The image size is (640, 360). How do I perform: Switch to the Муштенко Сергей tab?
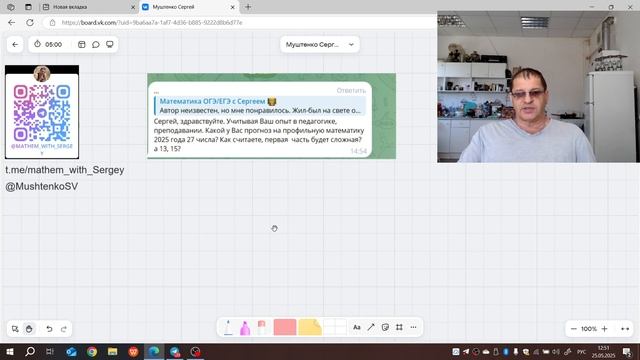click(188, 7)
